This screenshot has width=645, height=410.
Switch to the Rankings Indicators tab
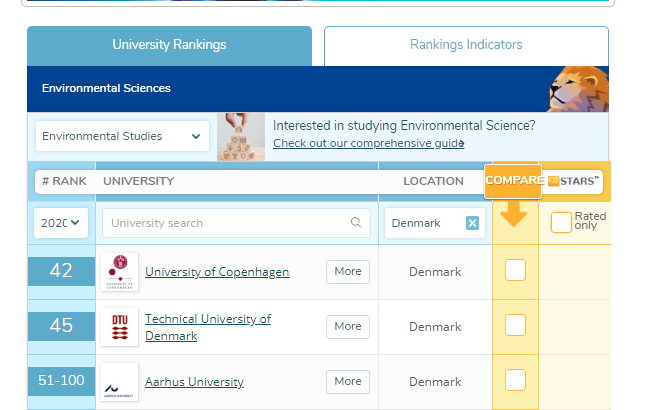pyautogui.click(x=466, y=46)
